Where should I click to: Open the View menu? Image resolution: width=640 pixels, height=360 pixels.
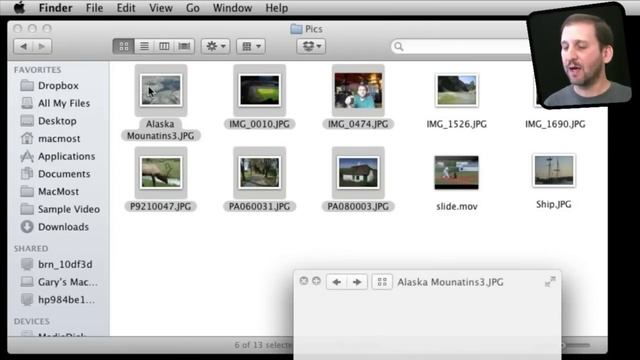[160, 8]
